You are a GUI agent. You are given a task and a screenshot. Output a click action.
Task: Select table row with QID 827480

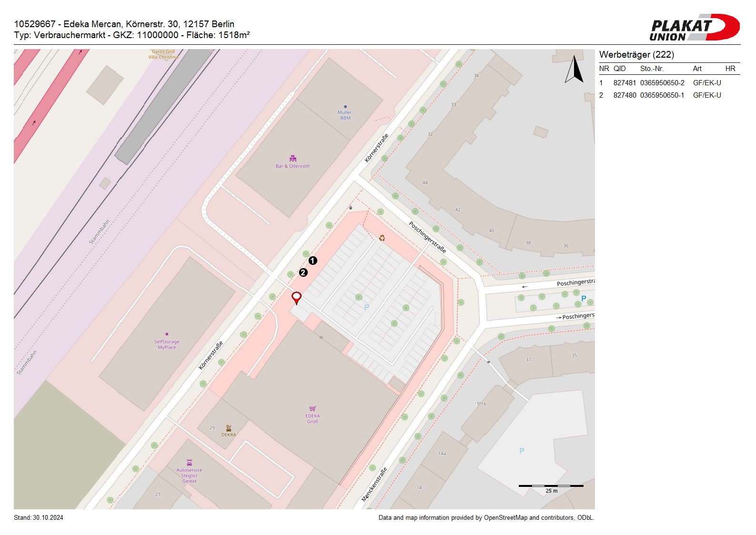667,95
